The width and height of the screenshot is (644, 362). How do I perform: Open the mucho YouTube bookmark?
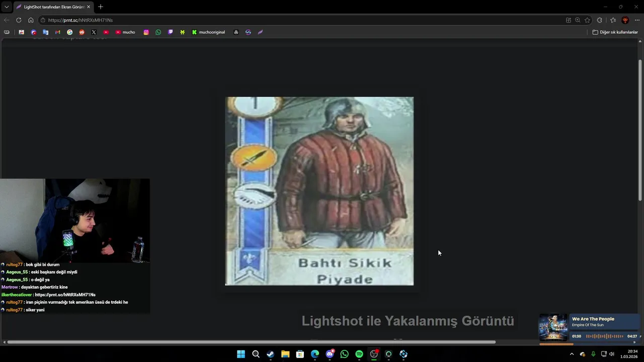pos(125,32)
